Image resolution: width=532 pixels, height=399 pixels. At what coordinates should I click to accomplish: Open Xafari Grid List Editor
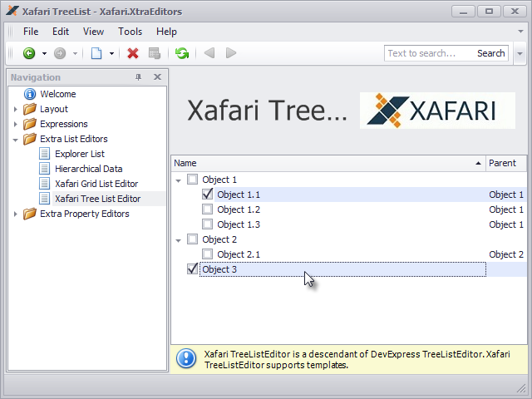click(96, 184)
